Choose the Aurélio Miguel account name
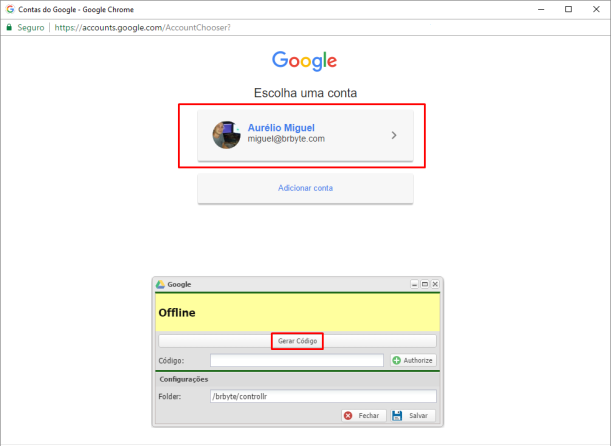The image size is (611, 446). pos(281,128)
